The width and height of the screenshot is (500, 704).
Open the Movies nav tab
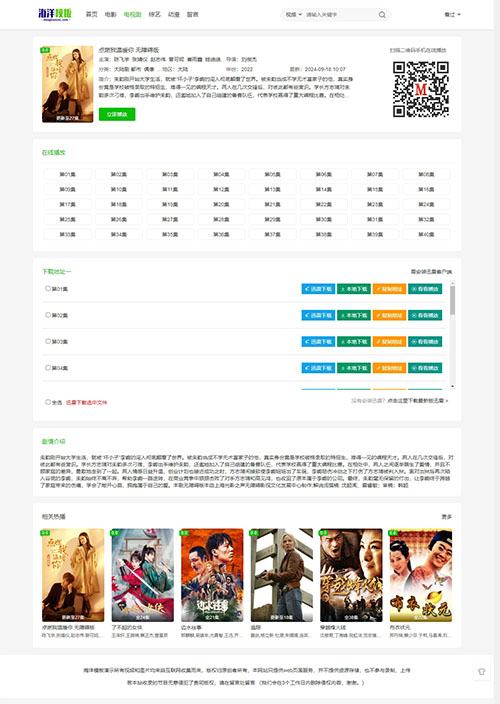[x=110, y=14]
